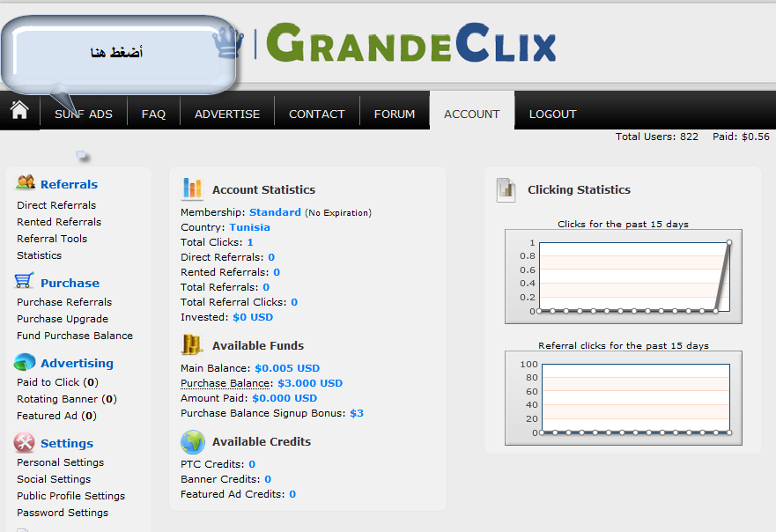Open Password Settings
Image resolution: width=776 pixels, height=532 pixels.
[63, 513]
